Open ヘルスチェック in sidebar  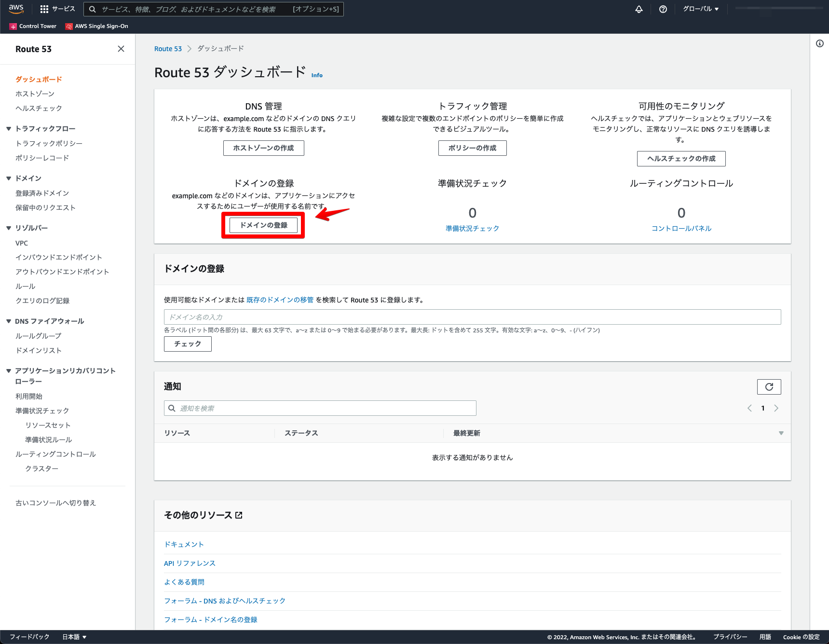click(x=39, y=108)
